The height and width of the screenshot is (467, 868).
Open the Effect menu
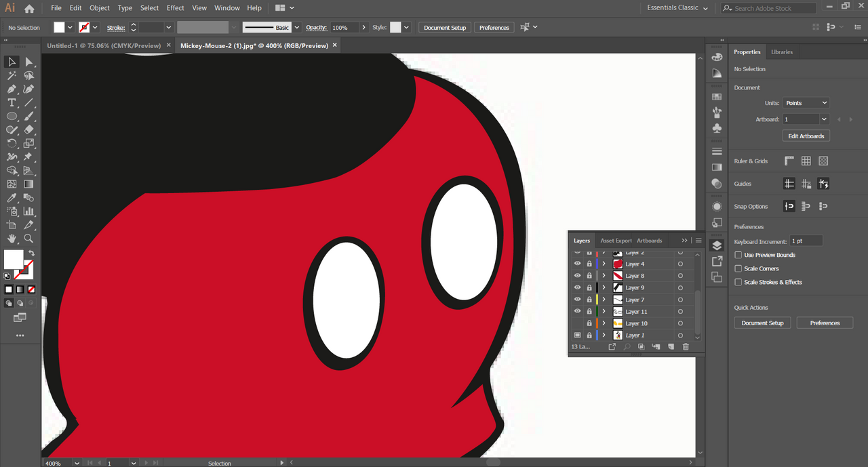(175, 8)
